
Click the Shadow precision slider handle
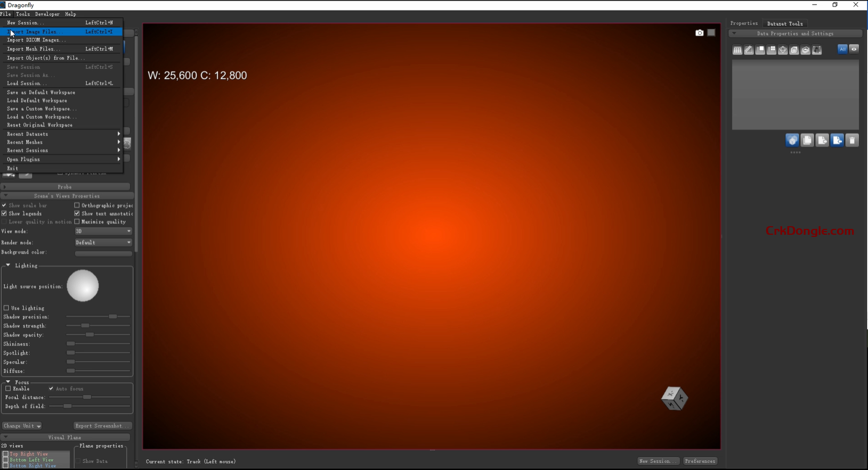113,317
